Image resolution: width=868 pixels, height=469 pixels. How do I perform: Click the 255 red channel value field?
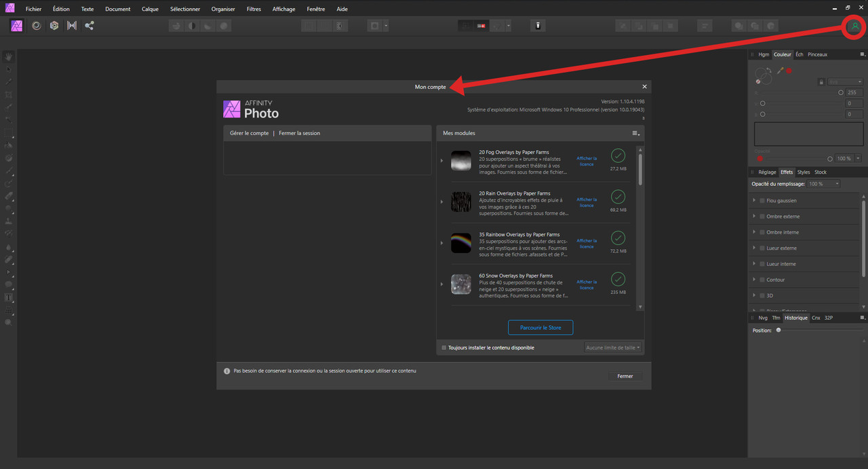pyautogui.click(x=853, y=92)
